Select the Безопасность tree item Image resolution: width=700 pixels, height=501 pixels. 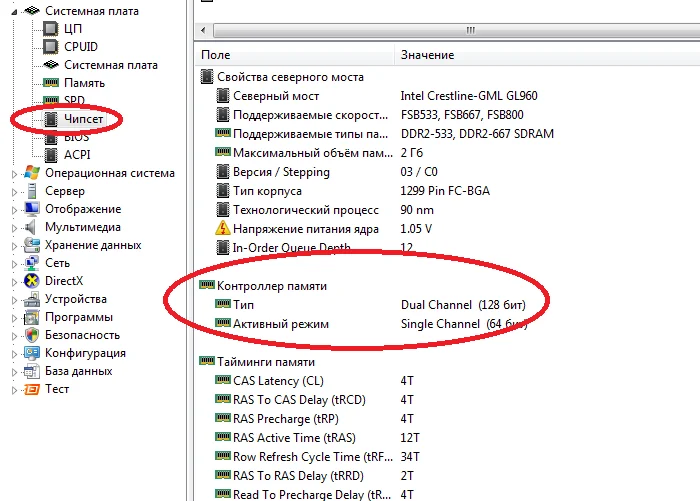[x=82, y=335]
